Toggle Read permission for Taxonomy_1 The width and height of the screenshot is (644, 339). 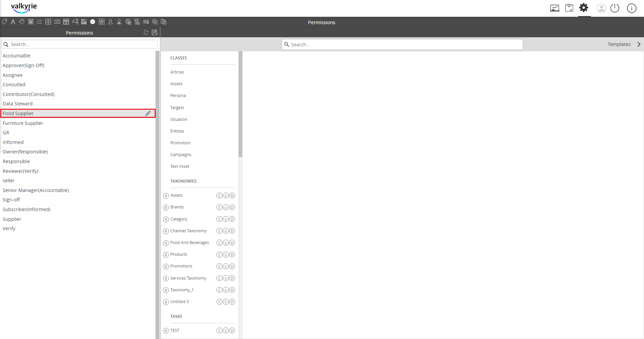(166, 290)
